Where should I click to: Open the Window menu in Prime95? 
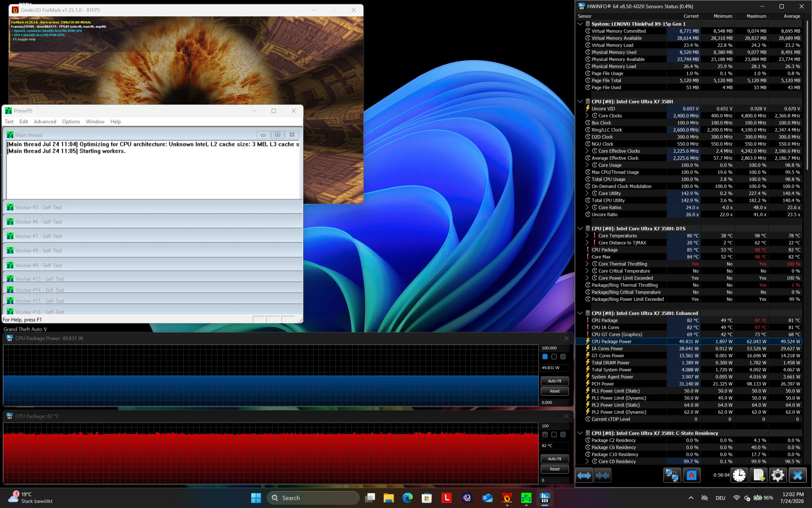tap(95, 122)
